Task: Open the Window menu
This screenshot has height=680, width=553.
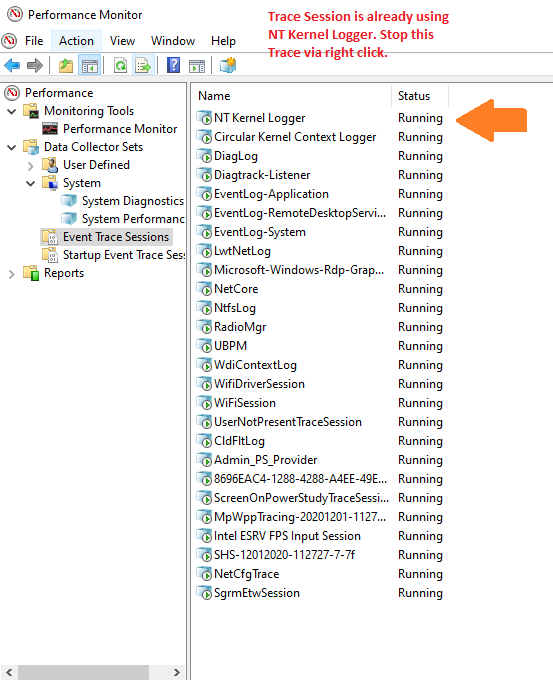Action: point(173,41)
